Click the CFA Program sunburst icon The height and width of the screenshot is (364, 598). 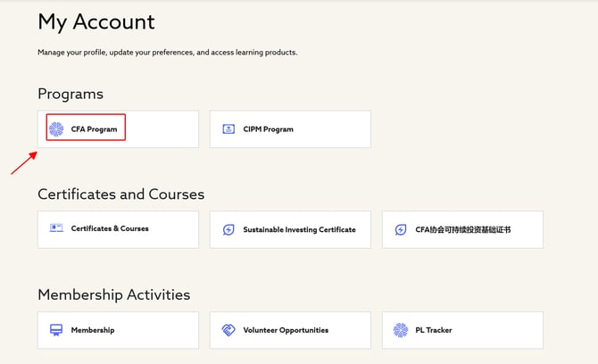56,129
